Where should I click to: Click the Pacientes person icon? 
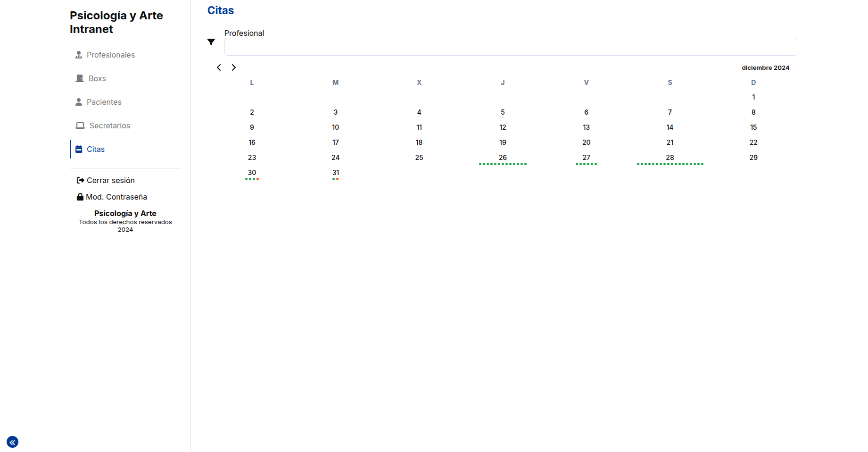79,102
